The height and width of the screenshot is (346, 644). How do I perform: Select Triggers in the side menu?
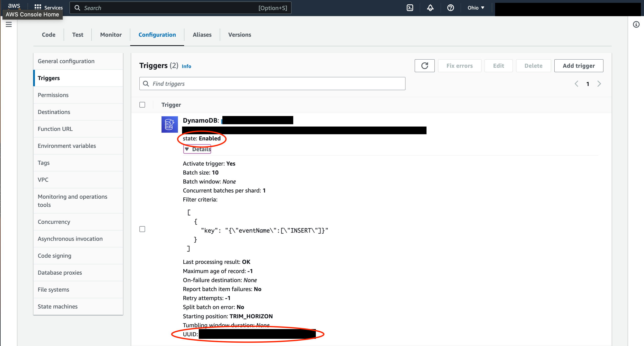78,78
